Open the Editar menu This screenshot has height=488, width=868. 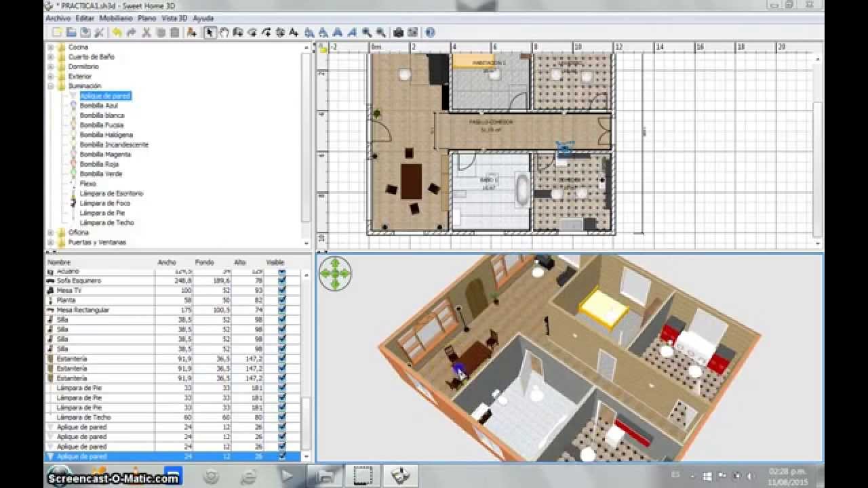click(85, 18)
